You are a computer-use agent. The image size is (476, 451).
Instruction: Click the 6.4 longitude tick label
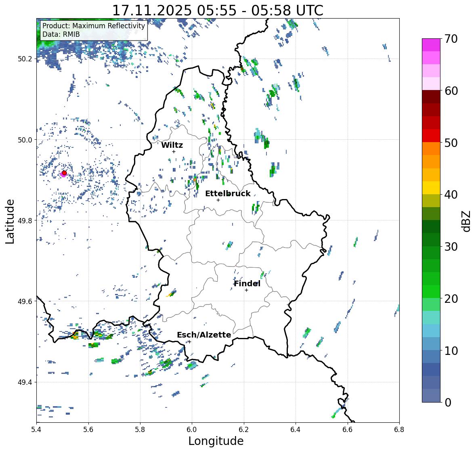tap(296, 430)
